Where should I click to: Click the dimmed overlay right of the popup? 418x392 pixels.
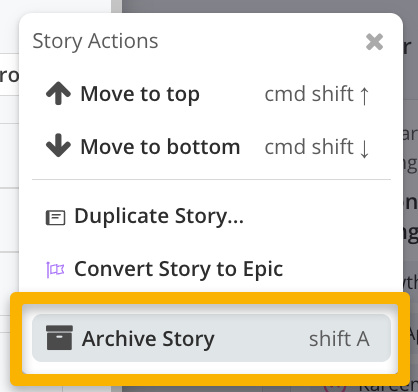[x=411, y=200]
